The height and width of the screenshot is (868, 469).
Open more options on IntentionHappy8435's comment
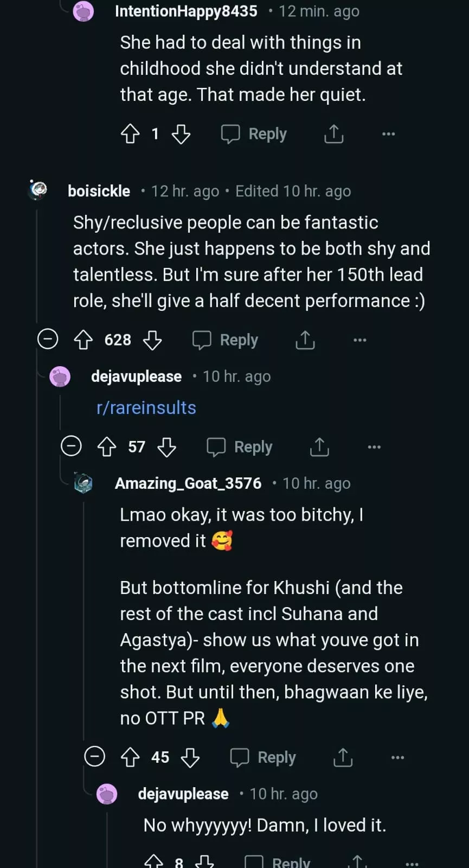coord(389,134)
